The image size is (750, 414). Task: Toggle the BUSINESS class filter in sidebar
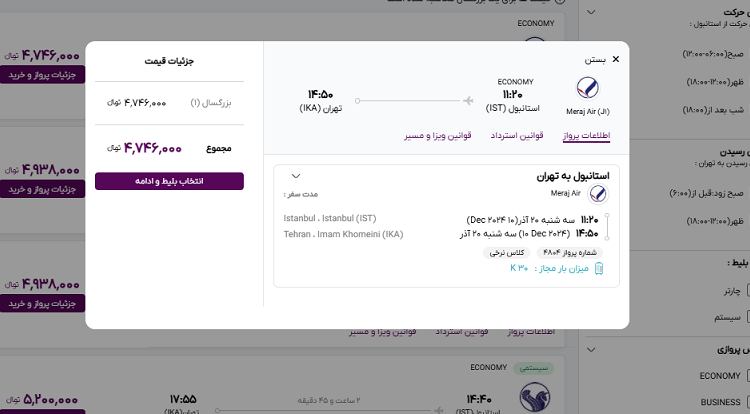[720, 402]
